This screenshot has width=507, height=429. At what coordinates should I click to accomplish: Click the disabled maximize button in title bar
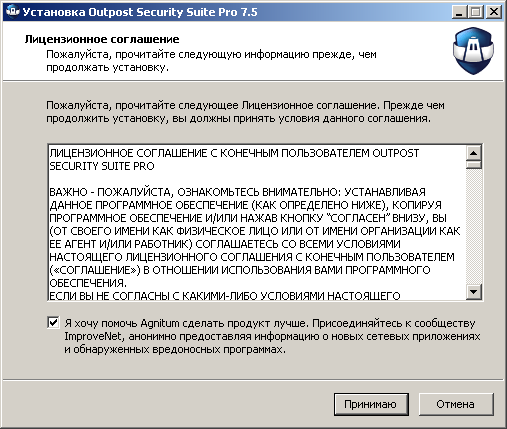coord(476,12)
